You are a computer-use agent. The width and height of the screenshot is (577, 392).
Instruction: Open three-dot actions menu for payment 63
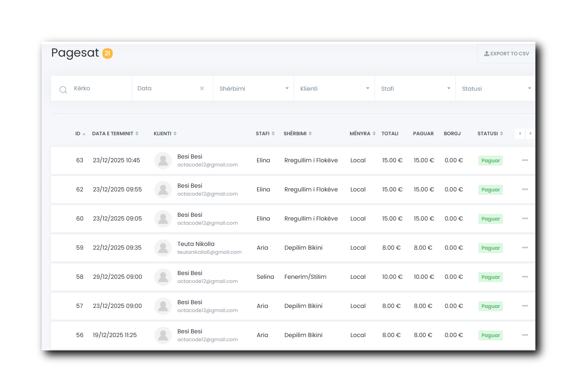pyautogui.click(x=525, y=160)
